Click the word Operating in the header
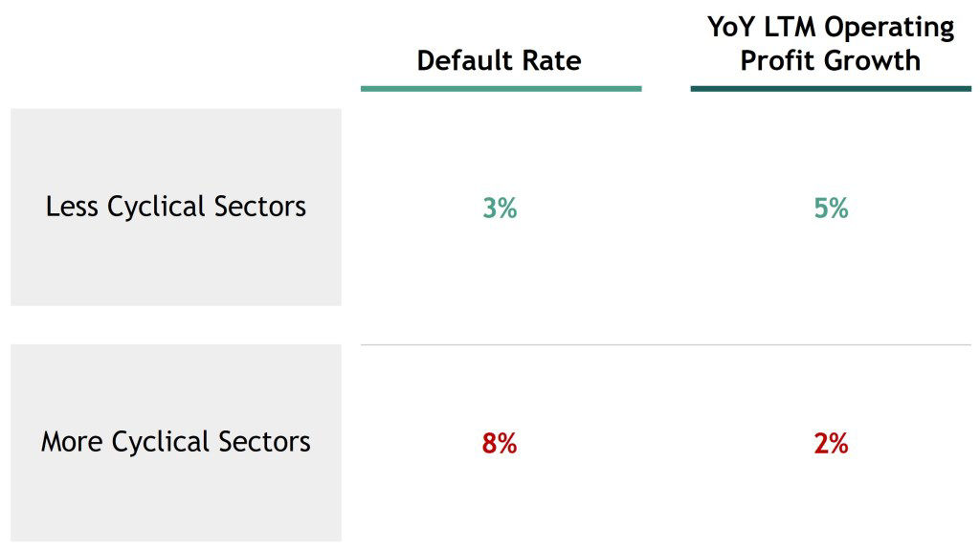 pos(889,29)
